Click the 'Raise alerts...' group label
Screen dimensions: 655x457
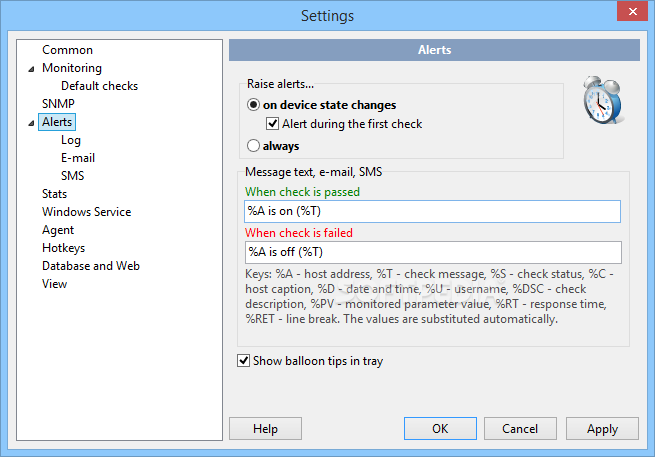[x=280, y=84]
